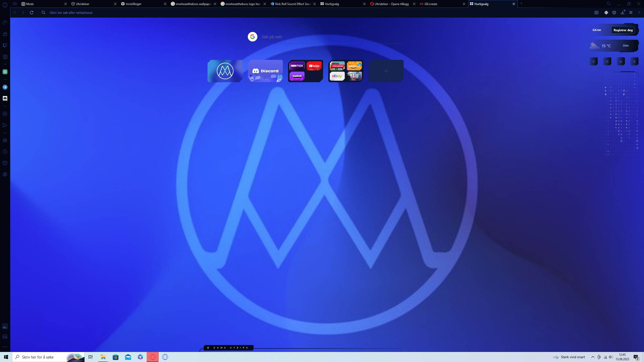Open Easy Setup sliders icon

631,13
